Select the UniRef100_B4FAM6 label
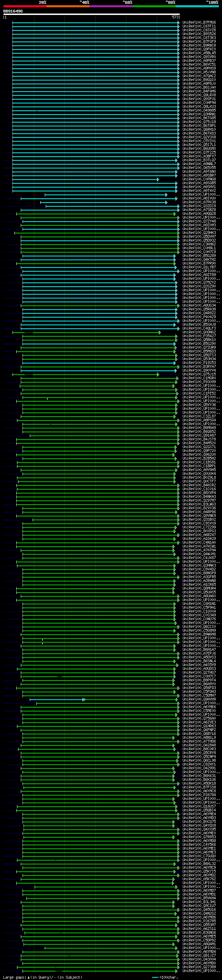Viewport: 222px width, 980px height. pos(199,91)
